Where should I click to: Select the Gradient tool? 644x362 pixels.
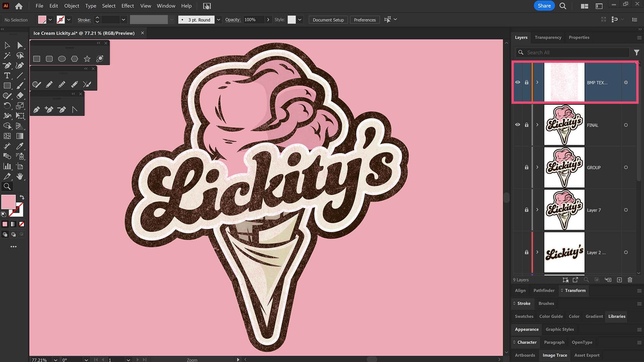click(x=20, y=136)
